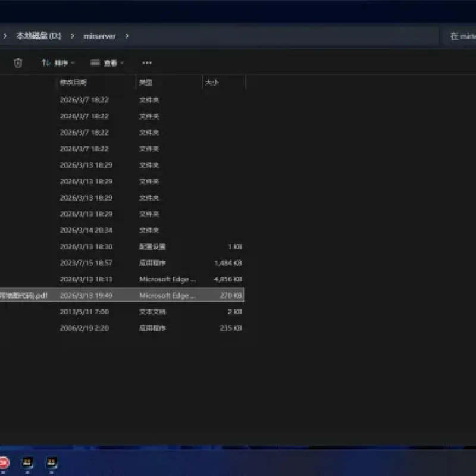
Task: Click the view layout lines icon
Action: click(95, 62)
